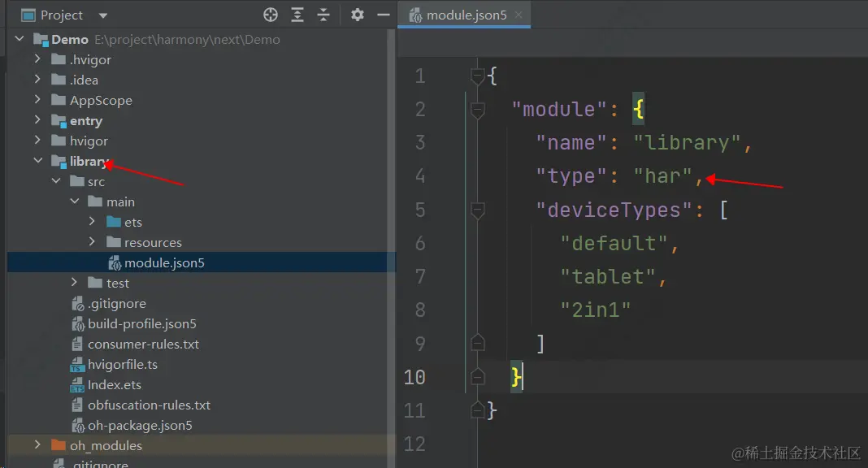
Task: Open Project panel settings gear
Action: [358, 15]
